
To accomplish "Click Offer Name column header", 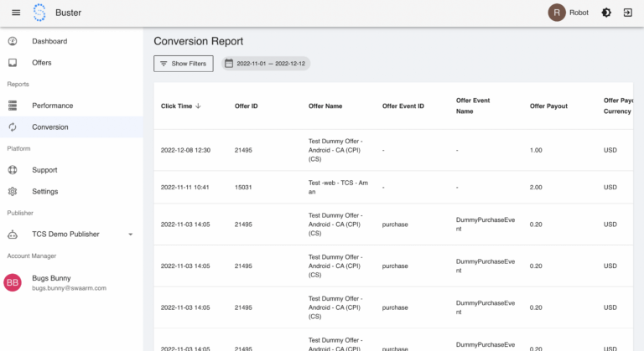I will [325, 106].
